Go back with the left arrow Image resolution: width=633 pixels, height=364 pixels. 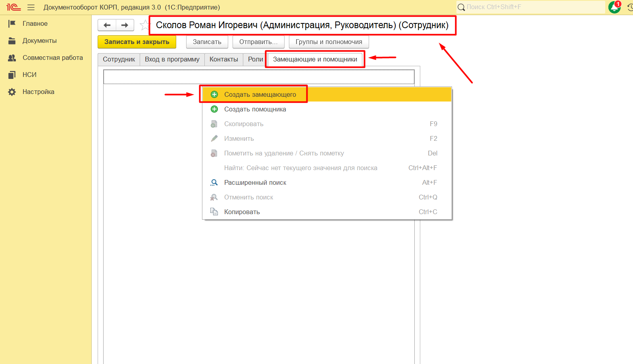[x=107, y=25]
